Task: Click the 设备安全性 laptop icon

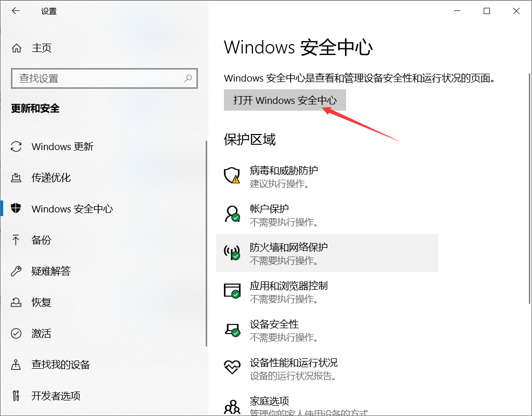Action: [x=233, y=330]
